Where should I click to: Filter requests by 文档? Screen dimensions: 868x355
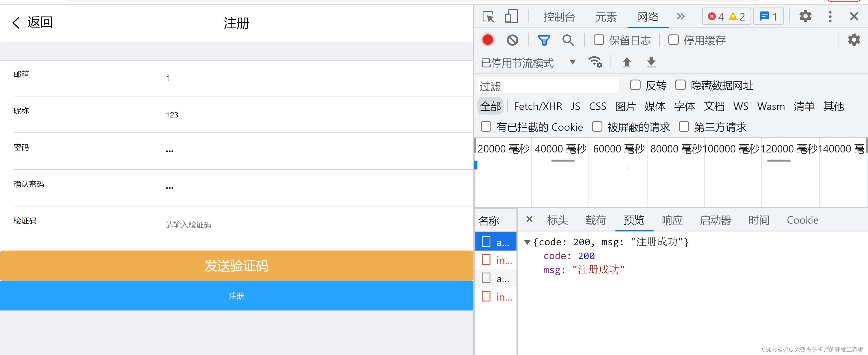pyautogui.click(x=714, y=106)
